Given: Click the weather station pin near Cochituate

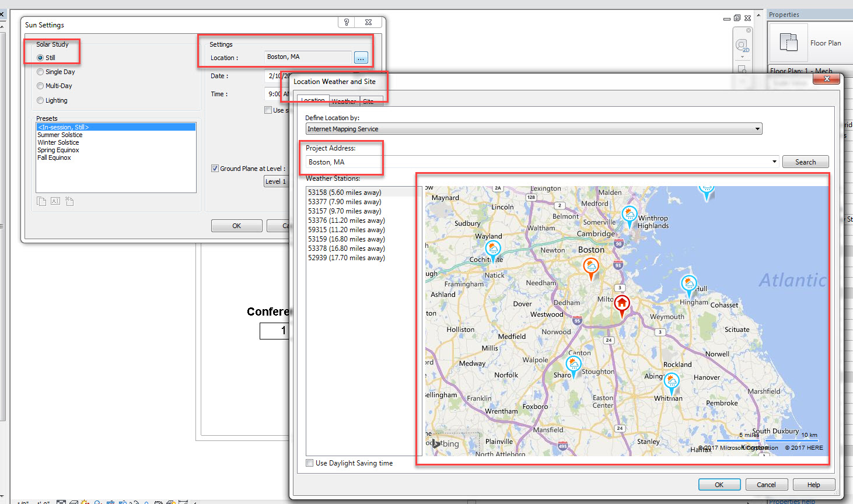Looking at the screenshot, I should (x=493, y=249).
